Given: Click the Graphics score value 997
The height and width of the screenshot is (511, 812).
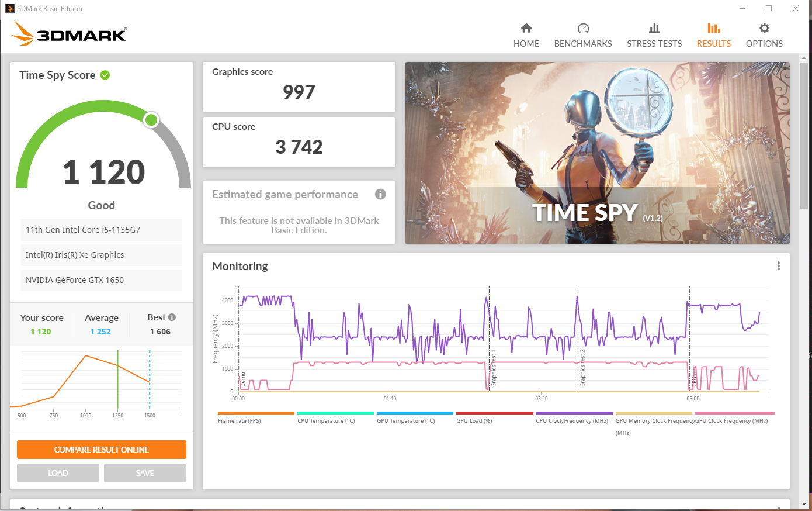Looking at the screenshot, I should (299, 92).
